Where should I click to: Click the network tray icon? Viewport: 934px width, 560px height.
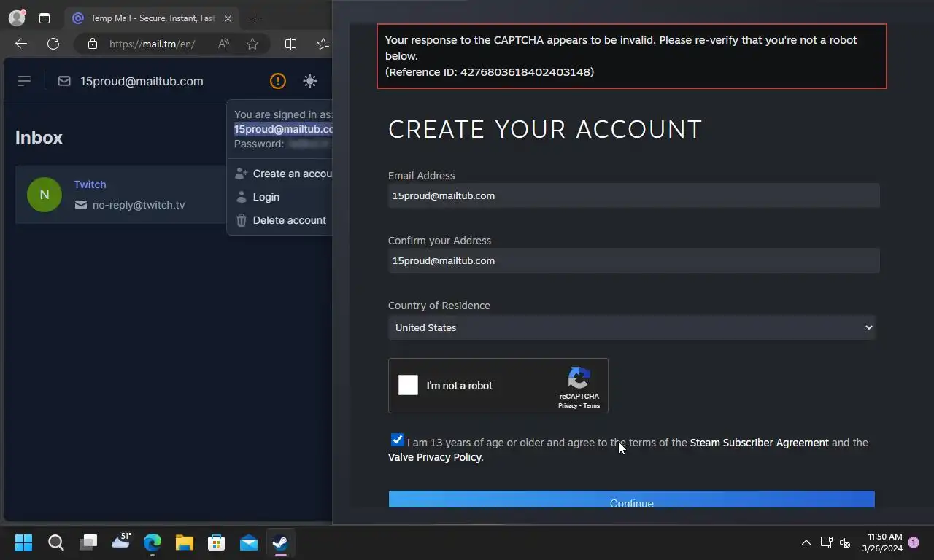pos(826,542)
